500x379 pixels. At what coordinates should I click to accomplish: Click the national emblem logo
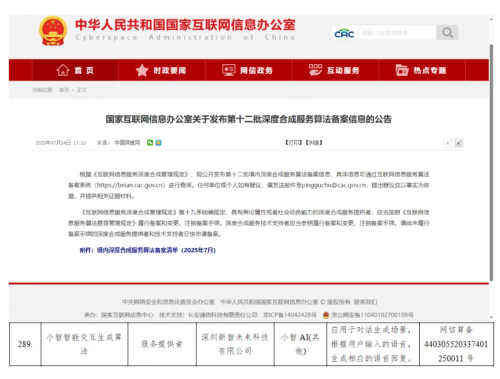(53, 31)
